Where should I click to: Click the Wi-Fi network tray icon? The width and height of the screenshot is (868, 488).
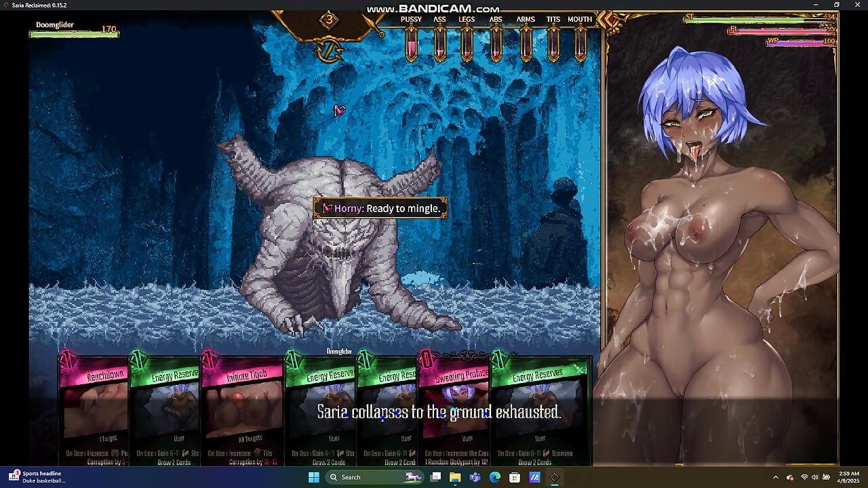804,477
